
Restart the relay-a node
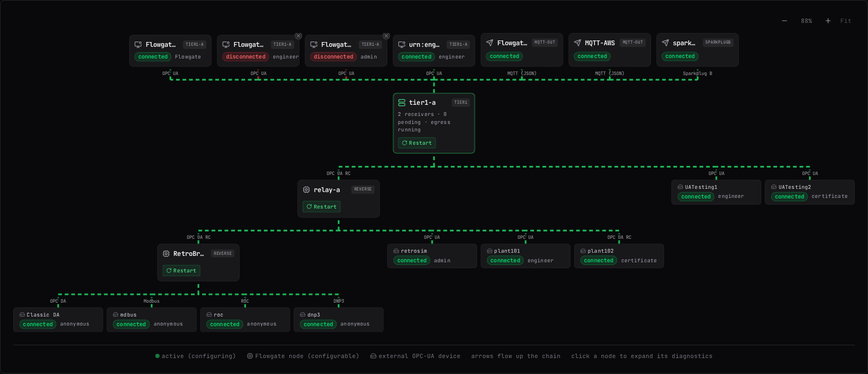click(x=321, y=206)
